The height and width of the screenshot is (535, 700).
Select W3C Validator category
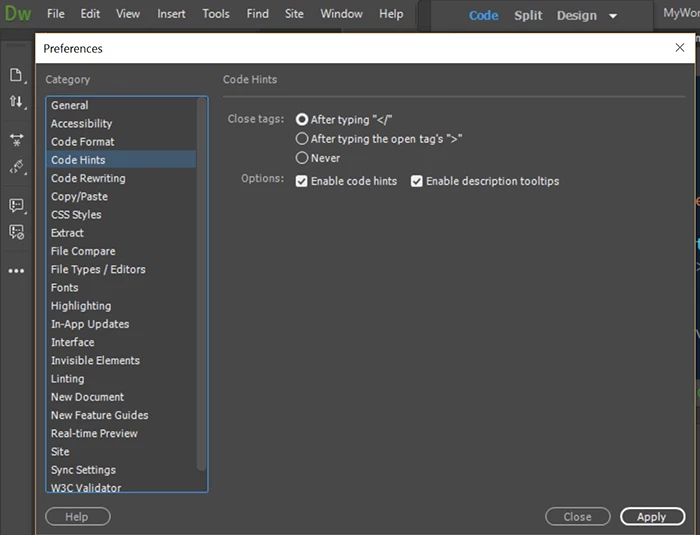[x=121, y=486]
